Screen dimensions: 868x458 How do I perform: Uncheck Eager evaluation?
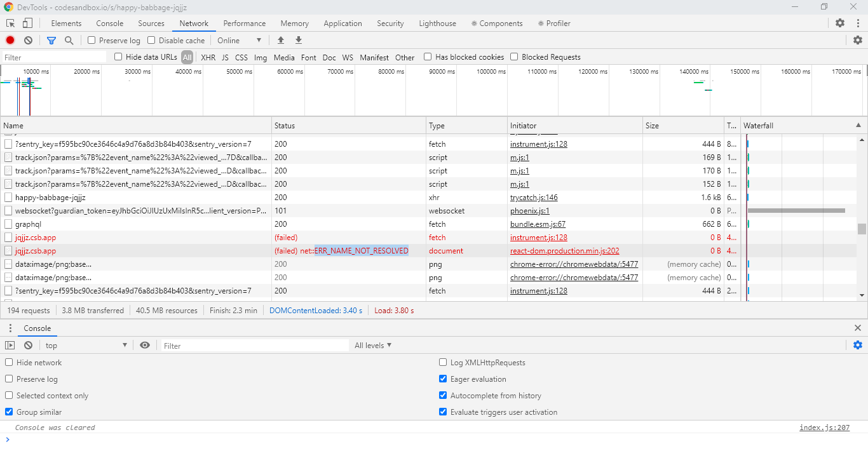(x=443, y=379)
